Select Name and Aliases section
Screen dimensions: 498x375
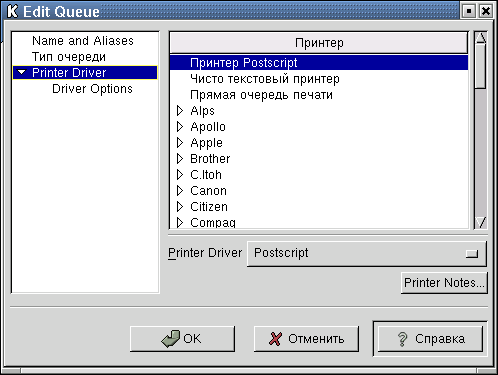[x=83, y=41]
